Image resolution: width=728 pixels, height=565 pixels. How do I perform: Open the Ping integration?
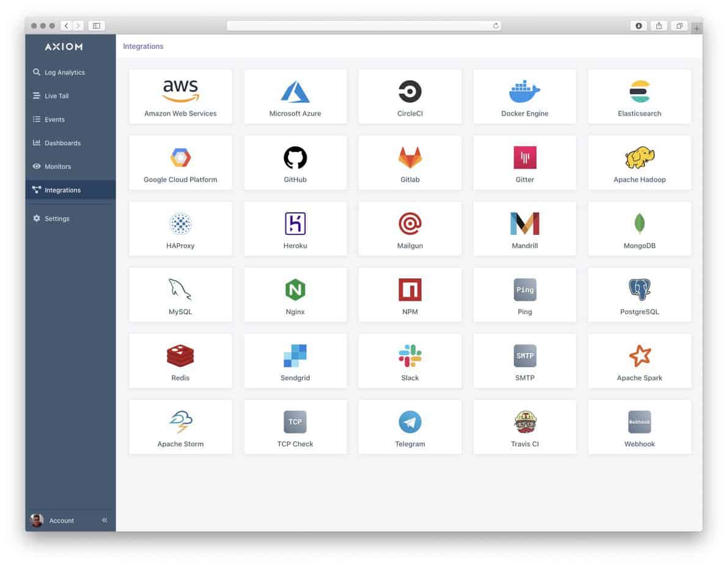[524, 295]
